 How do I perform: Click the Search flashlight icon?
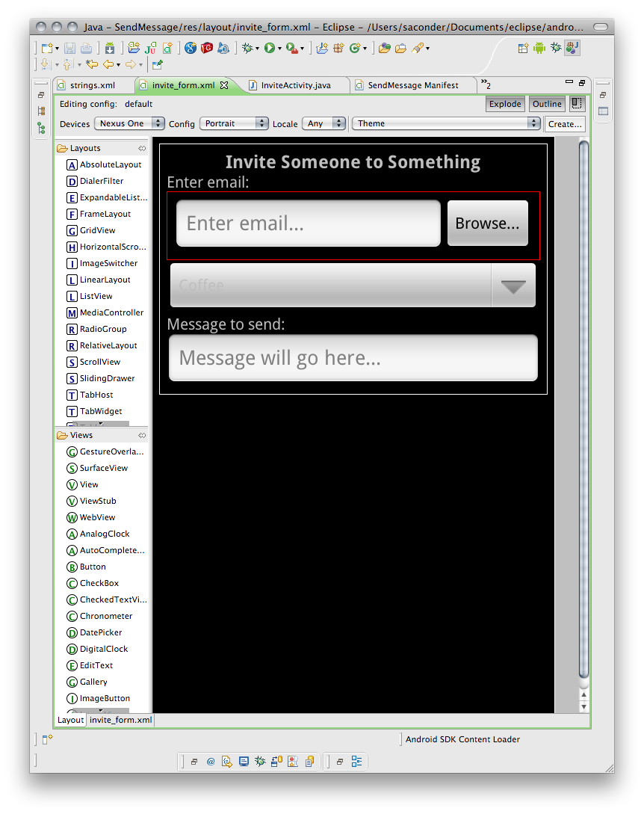(x=418, y=49)
